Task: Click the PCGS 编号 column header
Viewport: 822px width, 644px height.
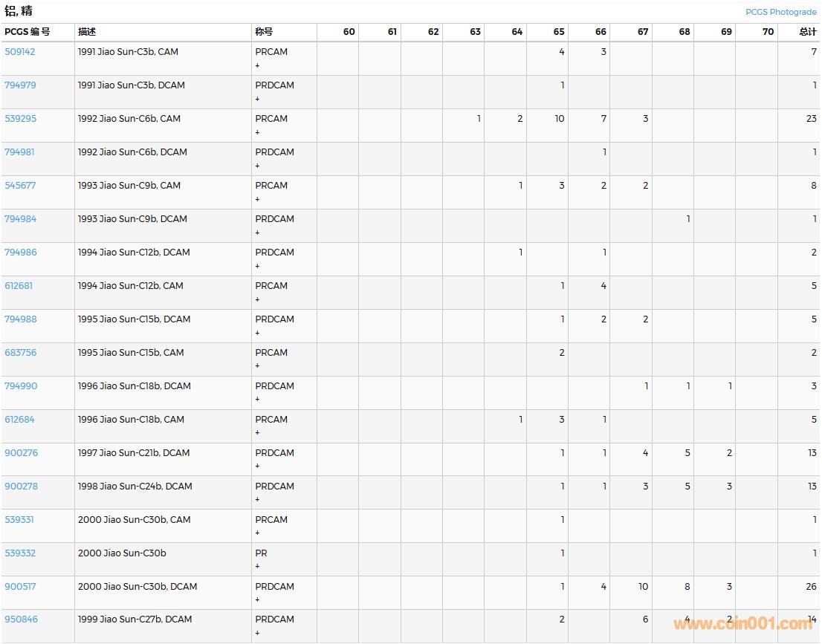Action: pyautogui.click(x=27, y=32)
